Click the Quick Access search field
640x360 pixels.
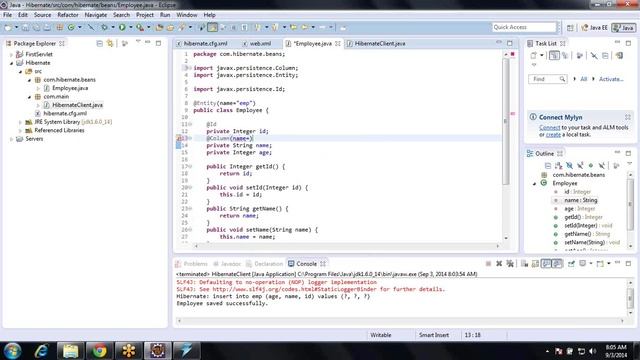coord(524,27)
